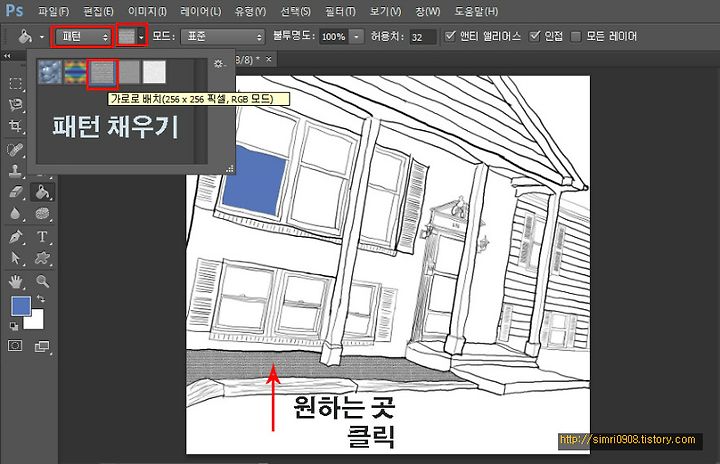Open the 모드 표준 blend mode dropdown
The image size is (720, 464).
click(223, 37)
